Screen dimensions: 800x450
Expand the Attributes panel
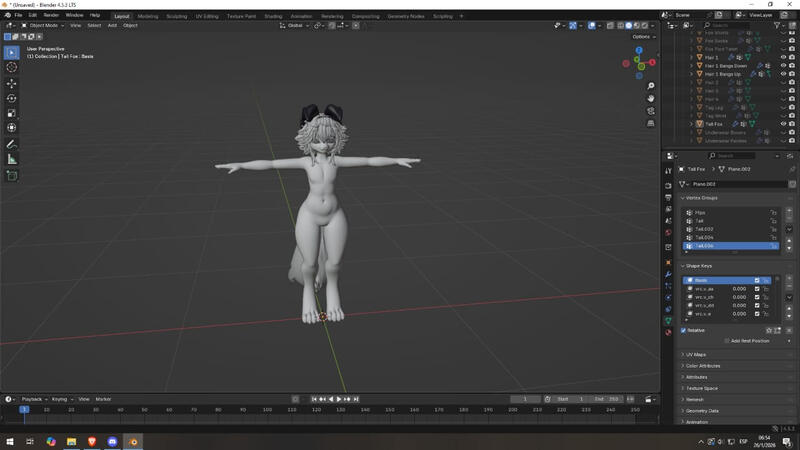[x=696, y=377]
